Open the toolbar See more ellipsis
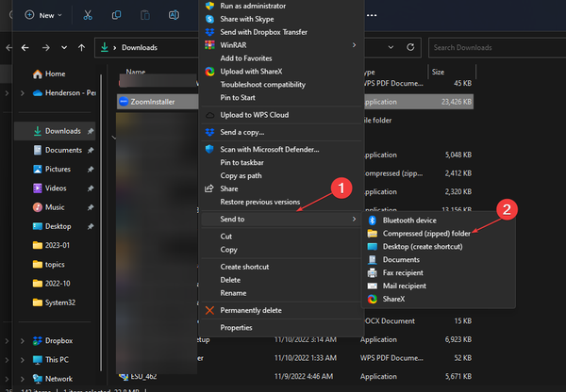Viewport: 566px width, 392px height. click(x=372, y=15)
